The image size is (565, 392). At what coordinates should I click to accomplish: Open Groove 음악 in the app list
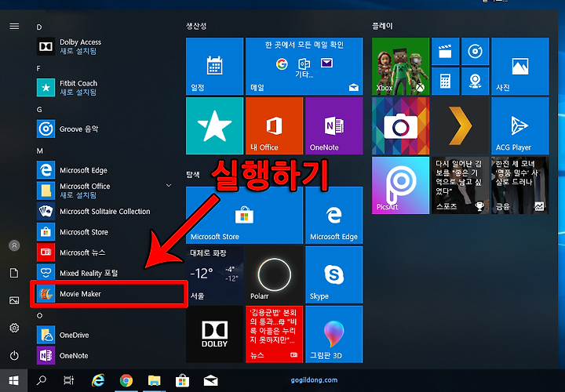tap(104, 129)
